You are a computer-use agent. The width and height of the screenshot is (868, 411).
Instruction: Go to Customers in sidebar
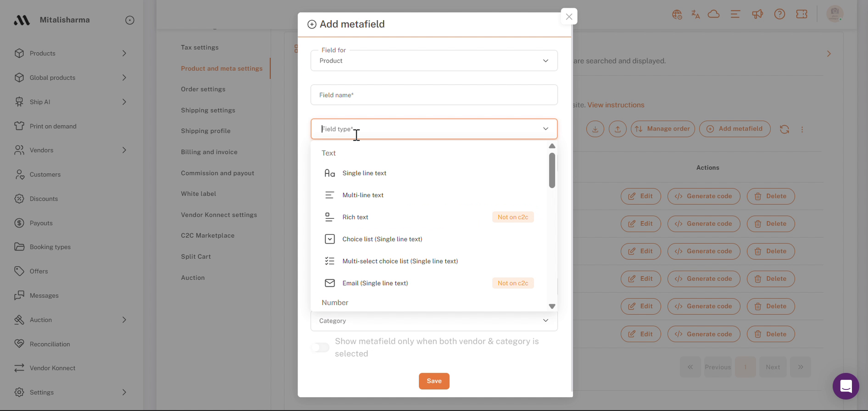tap(45, 174)
